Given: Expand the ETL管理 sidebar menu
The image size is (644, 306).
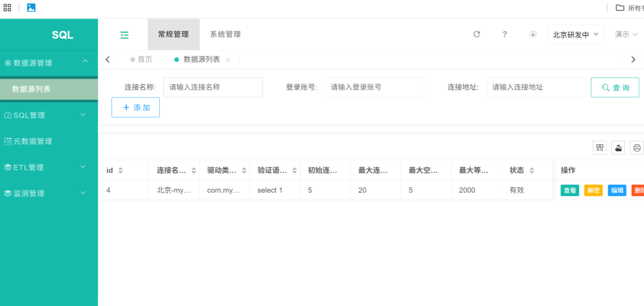Looking at the screenshot, I should tap(49, 167).
